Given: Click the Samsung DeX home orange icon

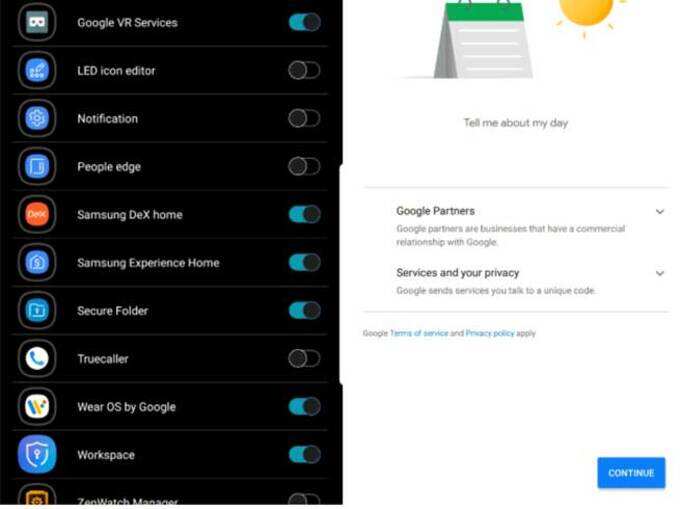Looking at the screenshot, I should (x=37, y=214).
